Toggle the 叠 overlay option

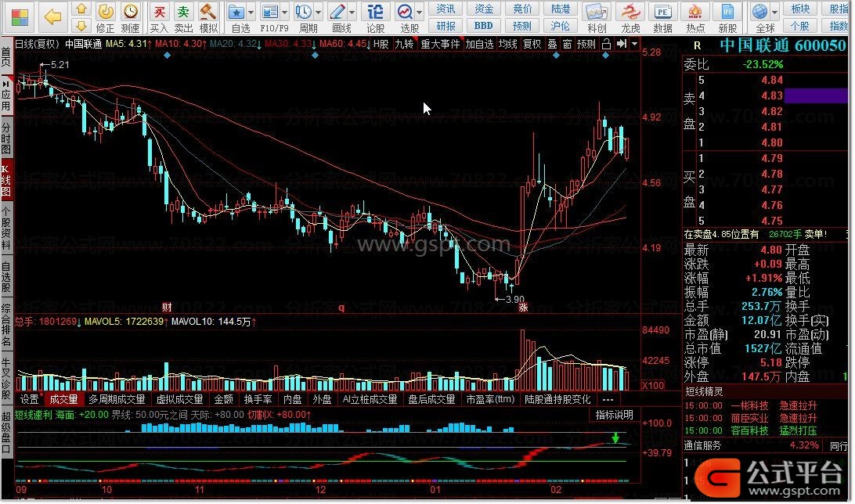[552, 44]
